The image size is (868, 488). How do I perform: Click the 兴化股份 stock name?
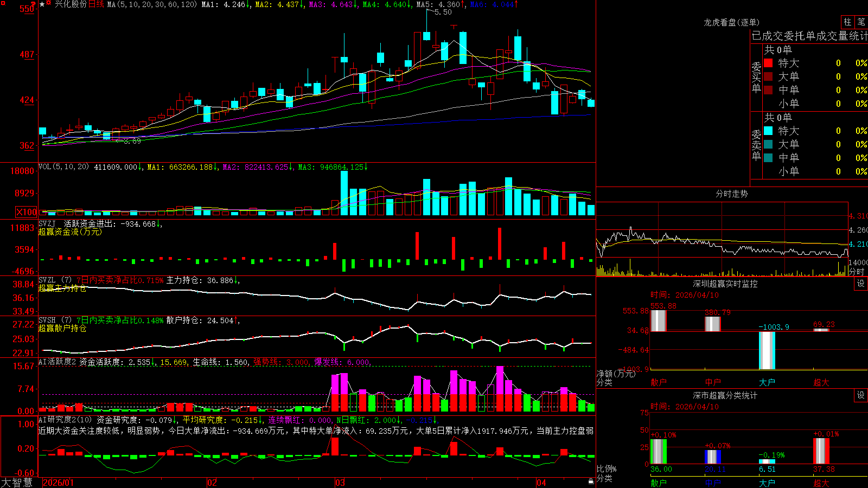71,4
